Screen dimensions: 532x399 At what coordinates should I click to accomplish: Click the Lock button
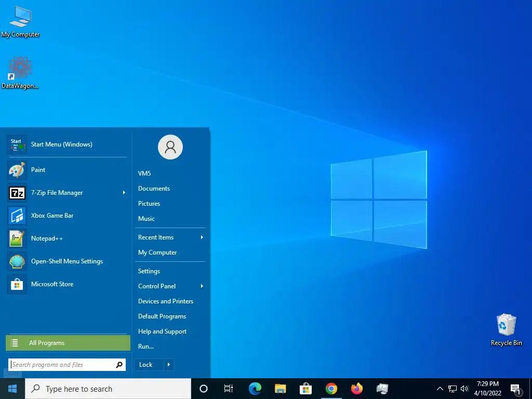click(149, 365)
